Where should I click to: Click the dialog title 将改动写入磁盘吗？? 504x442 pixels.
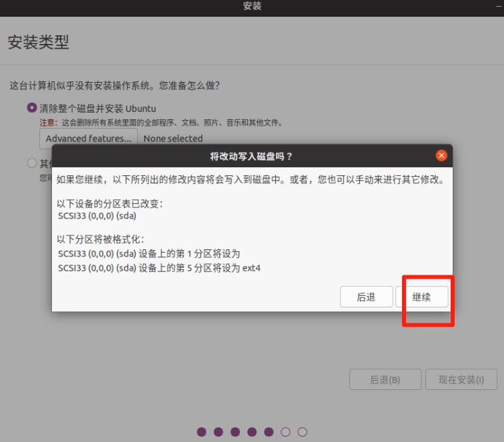[x=251, y=157]
